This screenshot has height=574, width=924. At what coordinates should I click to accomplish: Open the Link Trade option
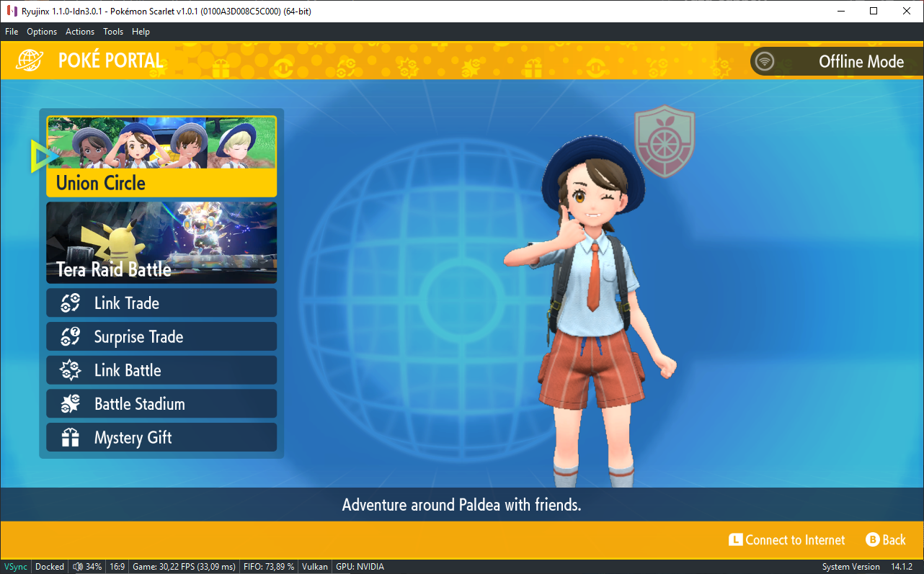[161, 303]
